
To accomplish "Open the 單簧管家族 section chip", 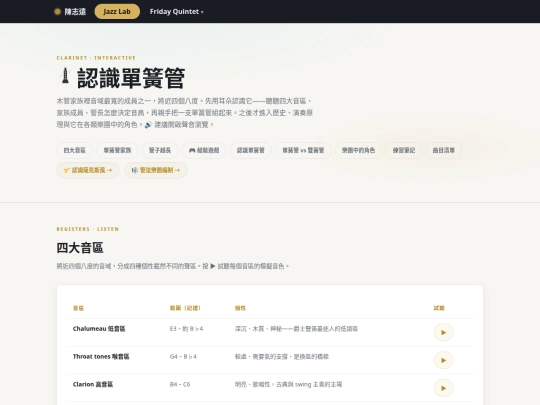I will 117,150.
